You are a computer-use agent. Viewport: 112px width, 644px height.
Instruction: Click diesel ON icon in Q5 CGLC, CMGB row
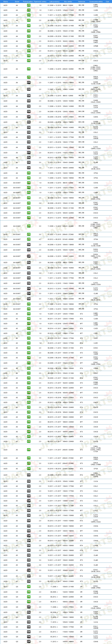coord(29,627)
